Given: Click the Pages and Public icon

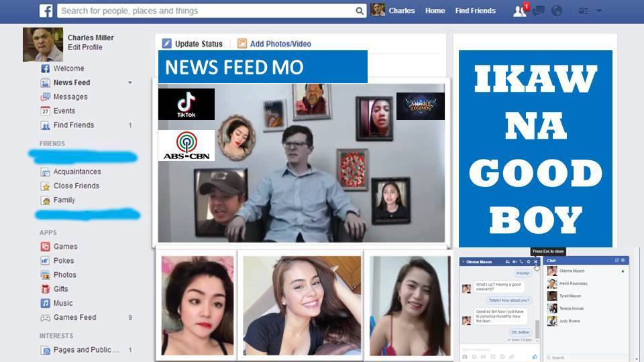Looking at the screenshot, I should click(45, 350).
